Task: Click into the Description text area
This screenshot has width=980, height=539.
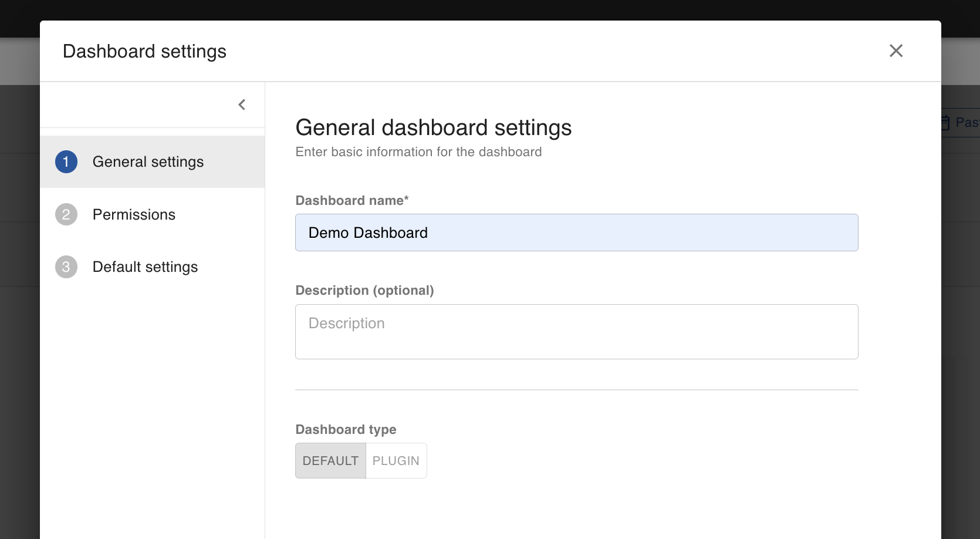Action: click(x=576, y=331)
